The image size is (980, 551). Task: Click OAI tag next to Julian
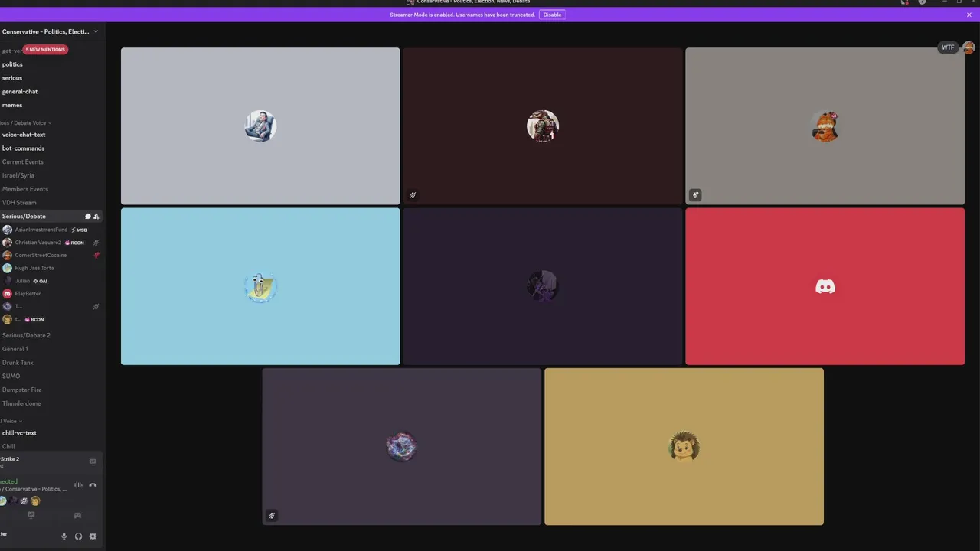tap(40, 281)
